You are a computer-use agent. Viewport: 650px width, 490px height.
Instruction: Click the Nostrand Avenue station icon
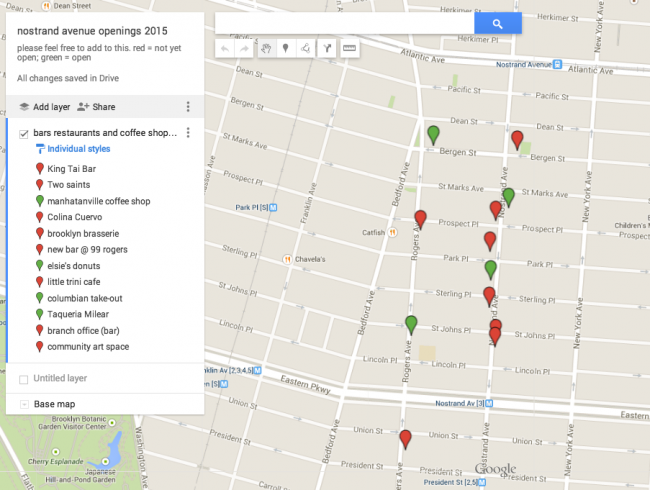pyautogui.click(x=558, y=64)
